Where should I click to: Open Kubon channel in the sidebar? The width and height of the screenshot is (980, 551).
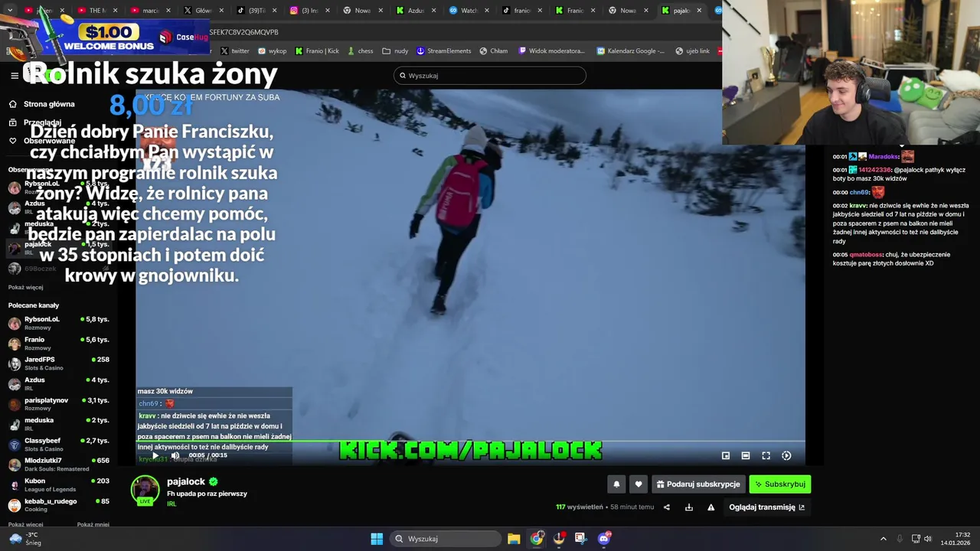tap(59, 485)
